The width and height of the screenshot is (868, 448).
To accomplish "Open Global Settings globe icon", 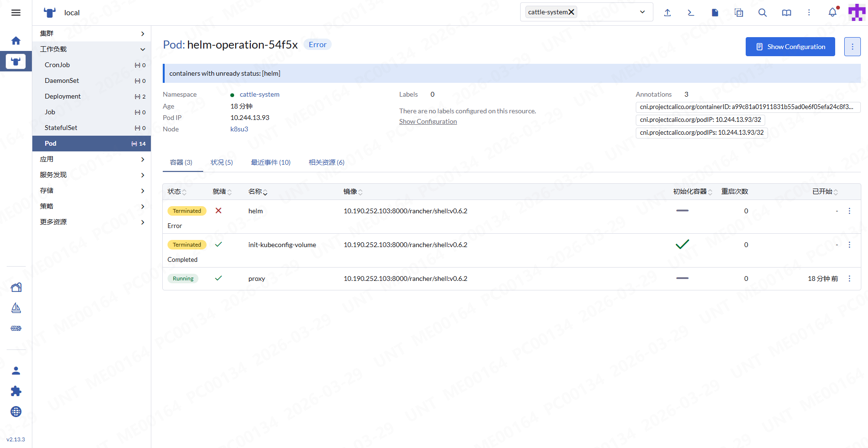I will tap(16, 412).
